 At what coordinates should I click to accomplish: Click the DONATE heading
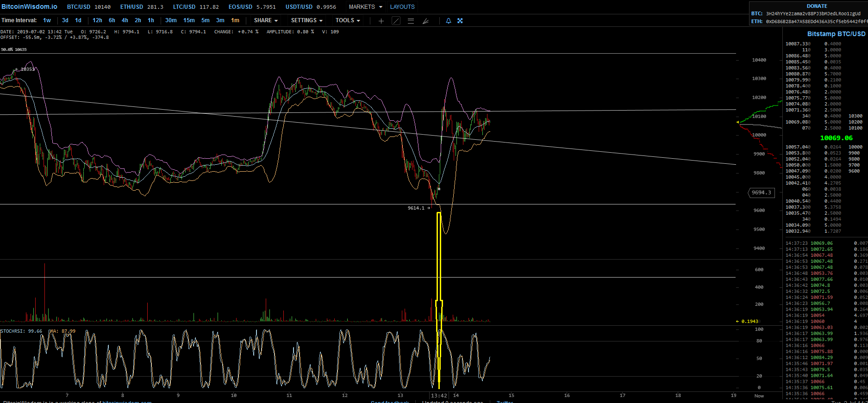coord(817,6)
